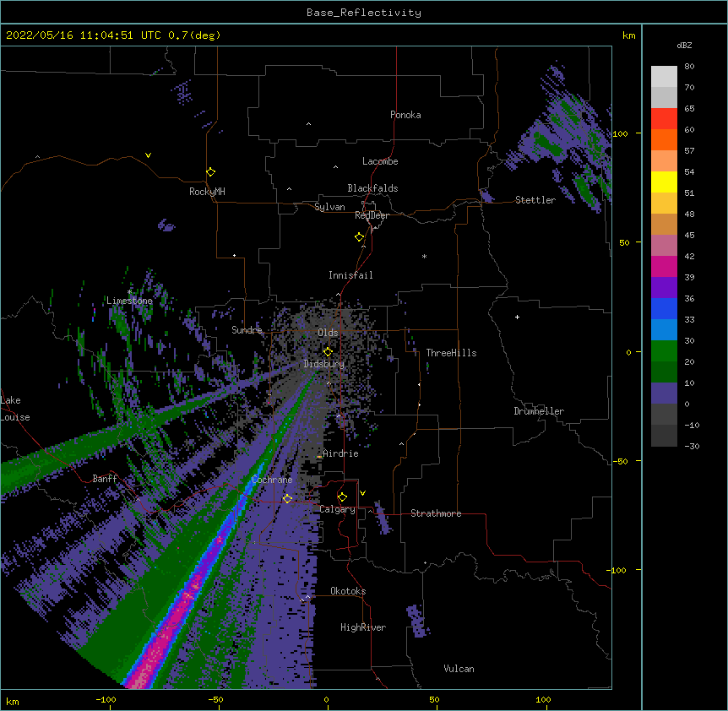
Task: Click the RedDeer label
Action: pos(372,215)
